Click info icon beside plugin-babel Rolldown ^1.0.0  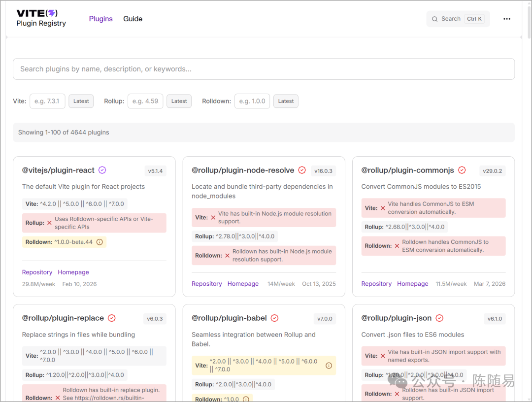tap(246, 399)
